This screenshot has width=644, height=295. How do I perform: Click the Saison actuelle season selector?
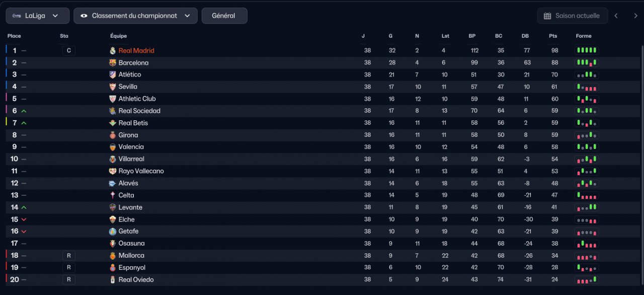[573, 16]
